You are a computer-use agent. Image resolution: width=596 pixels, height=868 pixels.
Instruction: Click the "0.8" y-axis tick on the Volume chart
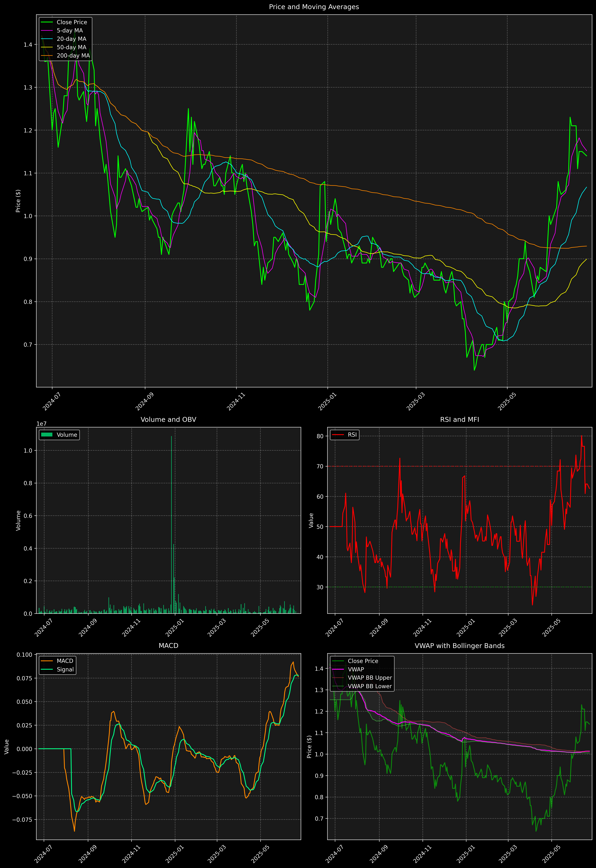coord(28,483)
